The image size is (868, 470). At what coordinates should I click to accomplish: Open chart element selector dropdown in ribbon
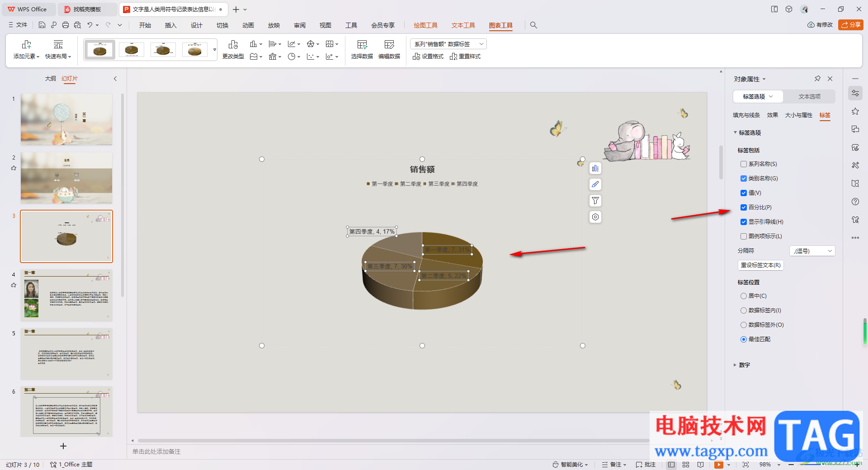tap(448, 44)
